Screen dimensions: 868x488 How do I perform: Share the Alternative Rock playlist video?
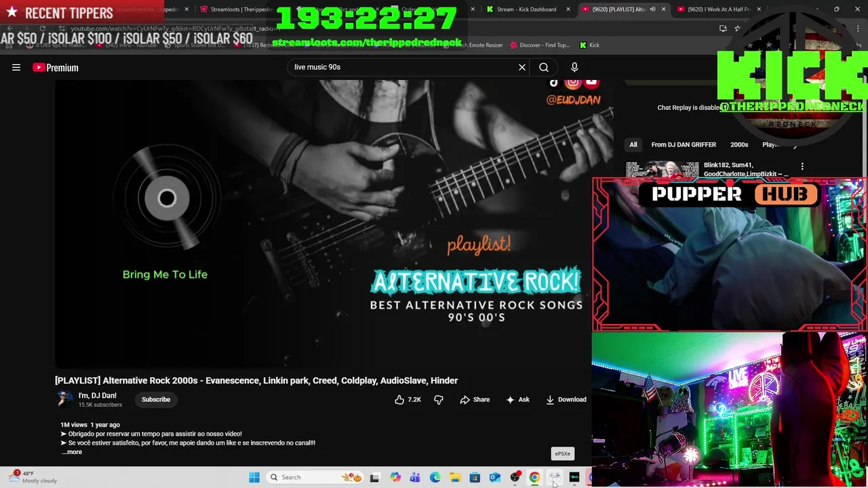(475, 399)
